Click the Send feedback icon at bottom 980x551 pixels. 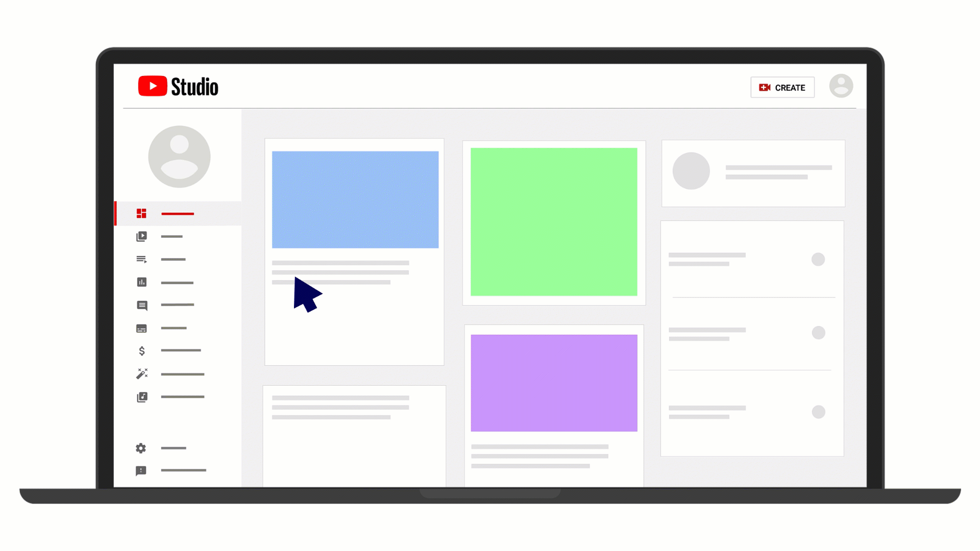[x=141, y=471]
